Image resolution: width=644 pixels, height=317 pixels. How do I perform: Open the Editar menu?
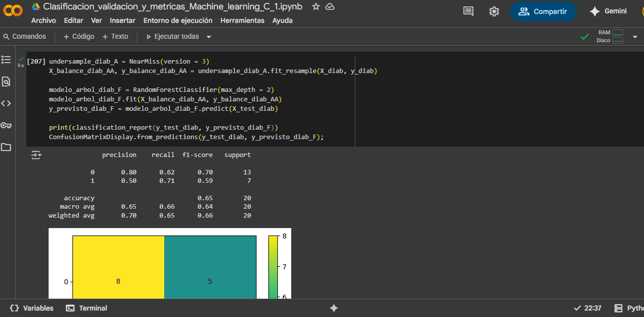coord(73,20)
